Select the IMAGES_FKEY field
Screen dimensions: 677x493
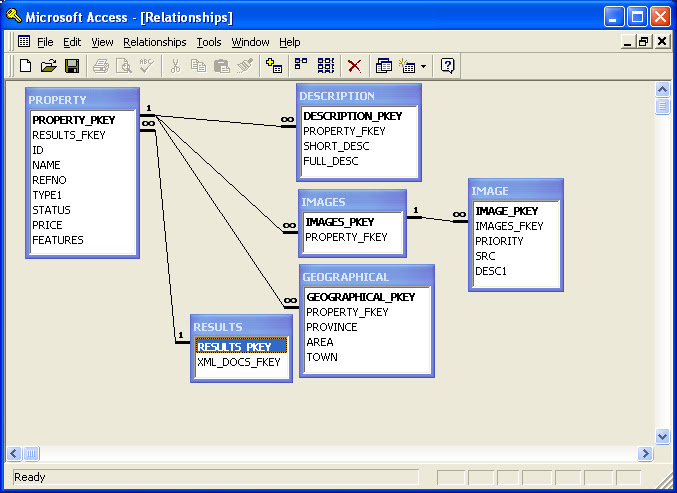pyautogui.click(x=509, y=226)
